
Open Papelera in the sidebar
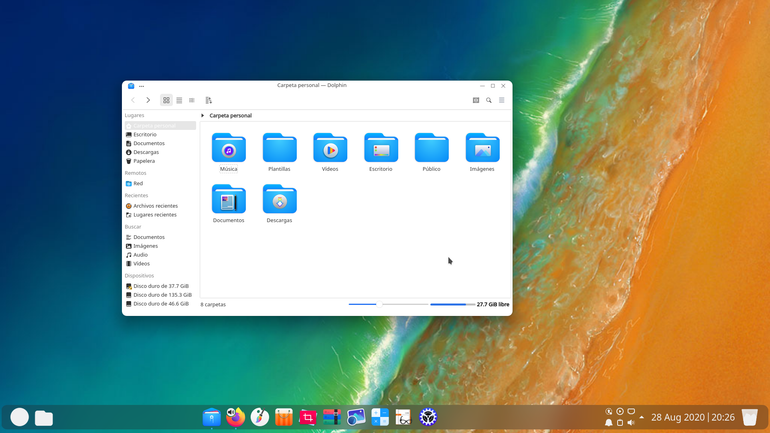click(160, 161)
